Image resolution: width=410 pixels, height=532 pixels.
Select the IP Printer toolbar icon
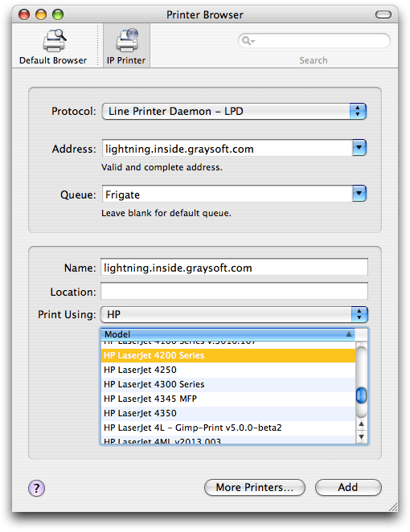click(126, 47)
